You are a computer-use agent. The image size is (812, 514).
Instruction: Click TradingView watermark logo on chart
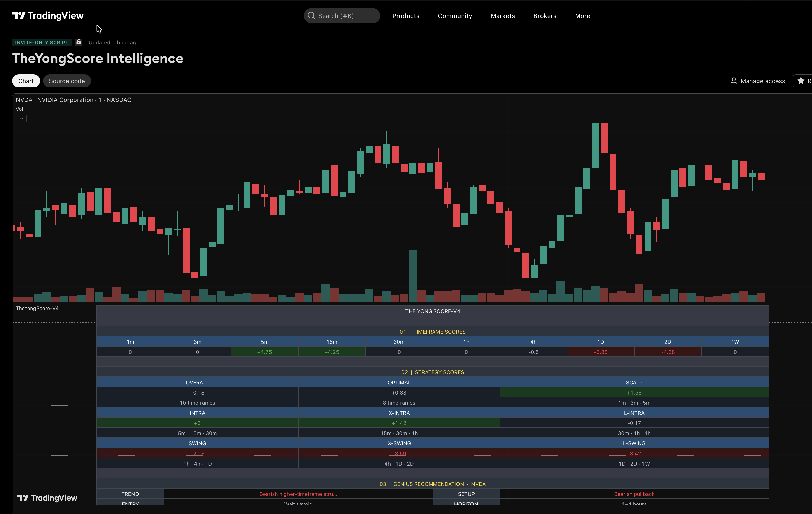[47, 498]
